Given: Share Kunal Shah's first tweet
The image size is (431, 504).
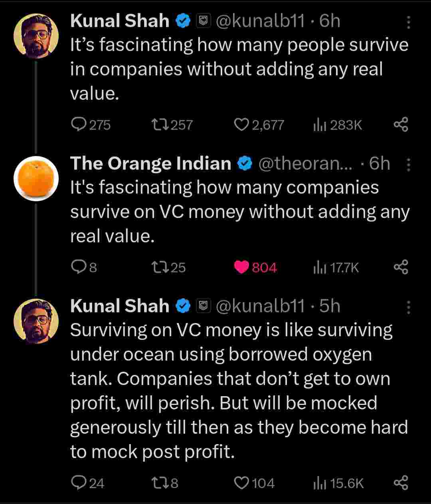Looking at the screenshot, I should (x=401, y=125).
